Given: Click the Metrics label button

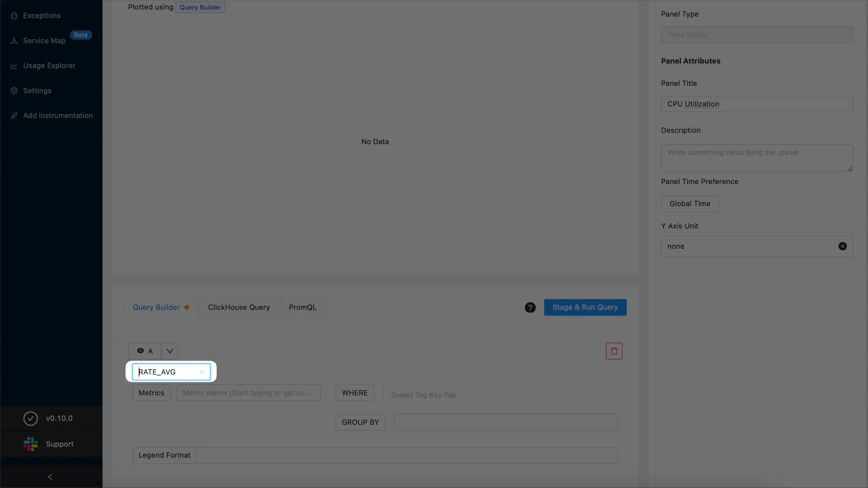Looking at the screenshot, I should coord(151,393).
